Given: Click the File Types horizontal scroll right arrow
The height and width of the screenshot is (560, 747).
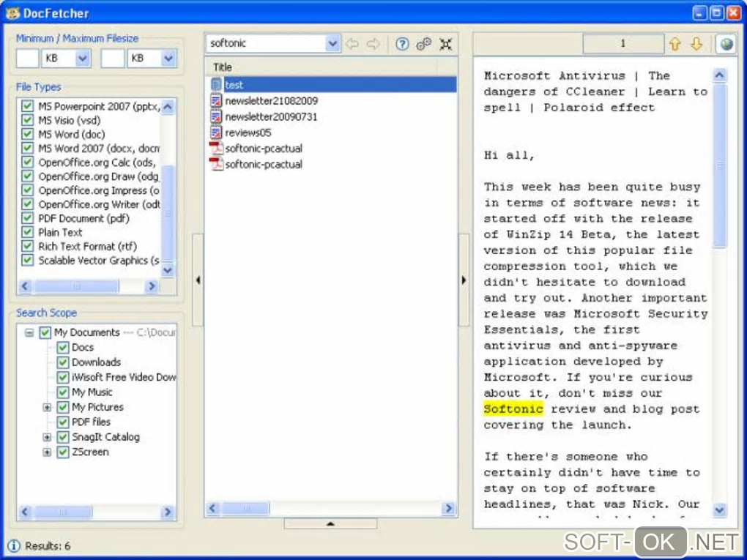Looking at the screenshot, I should 152,286.
